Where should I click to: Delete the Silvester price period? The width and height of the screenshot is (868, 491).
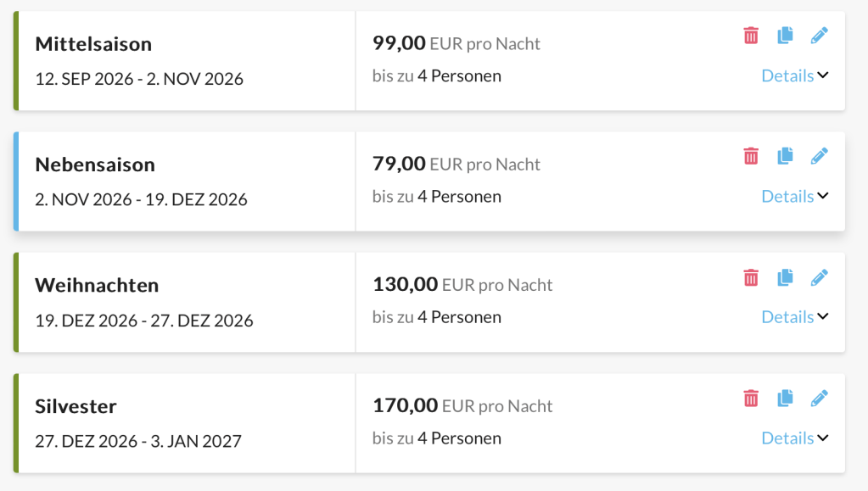pos(751,398)
